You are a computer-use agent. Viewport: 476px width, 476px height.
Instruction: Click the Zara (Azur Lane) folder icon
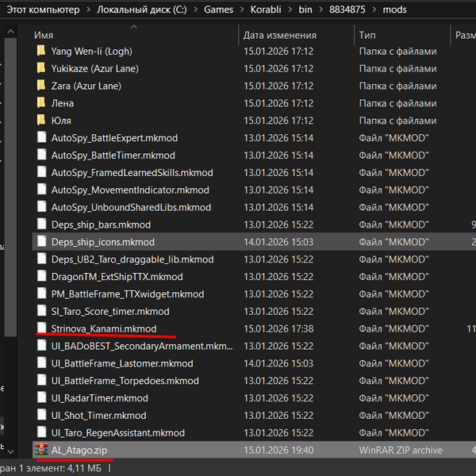click(41, 86)
